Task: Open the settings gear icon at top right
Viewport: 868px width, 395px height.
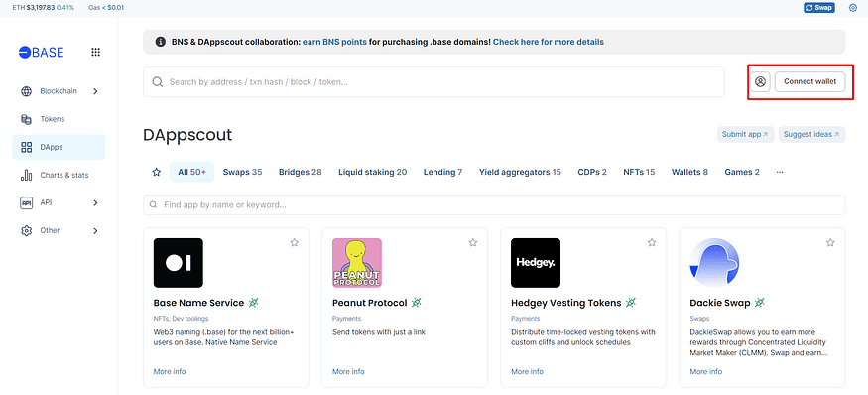Action: tap(852, 8)
